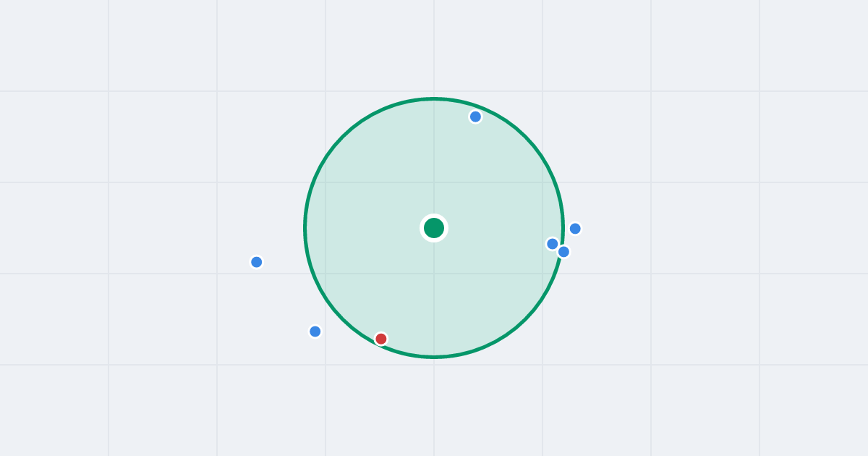Viewport: 868px width, 456px height.
Task: Select the red dot on the circle's edge
Action: (x=381, y=339)
